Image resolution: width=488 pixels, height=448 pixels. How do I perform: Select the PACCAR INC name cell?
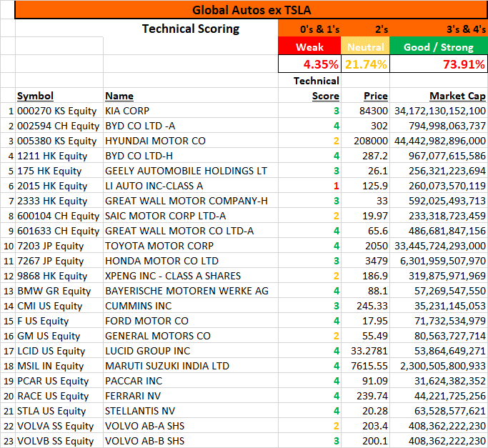[x=191, y=380]
